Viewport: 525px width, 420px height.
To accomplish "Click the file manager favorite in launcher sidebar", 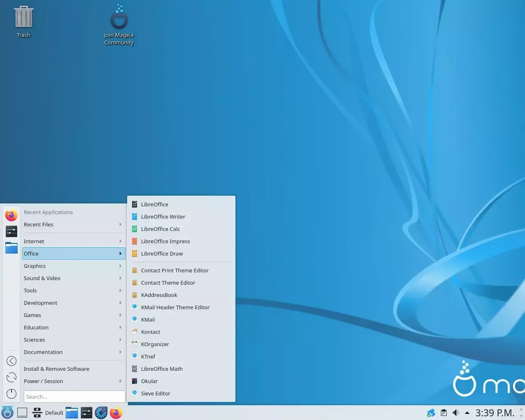I will (11, 248).
